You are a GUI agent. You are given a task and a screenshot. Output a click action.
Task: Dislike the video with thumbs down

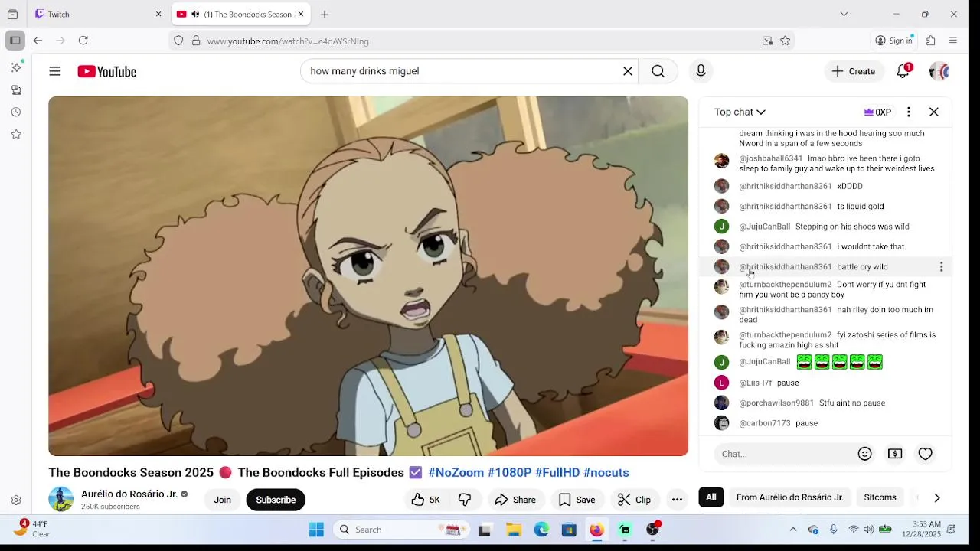(465, 500)
